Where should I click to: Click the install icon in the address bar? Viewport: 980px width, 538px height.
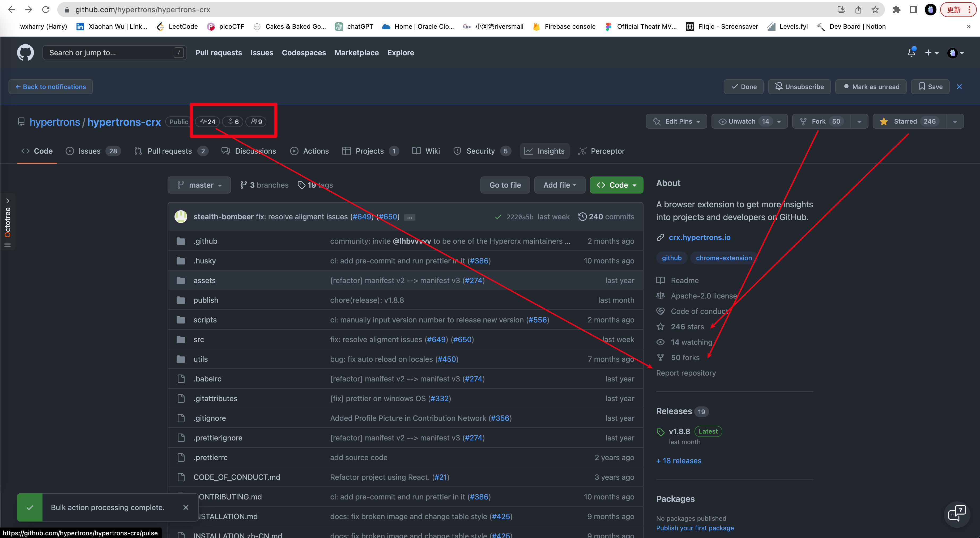pos(842,10)
